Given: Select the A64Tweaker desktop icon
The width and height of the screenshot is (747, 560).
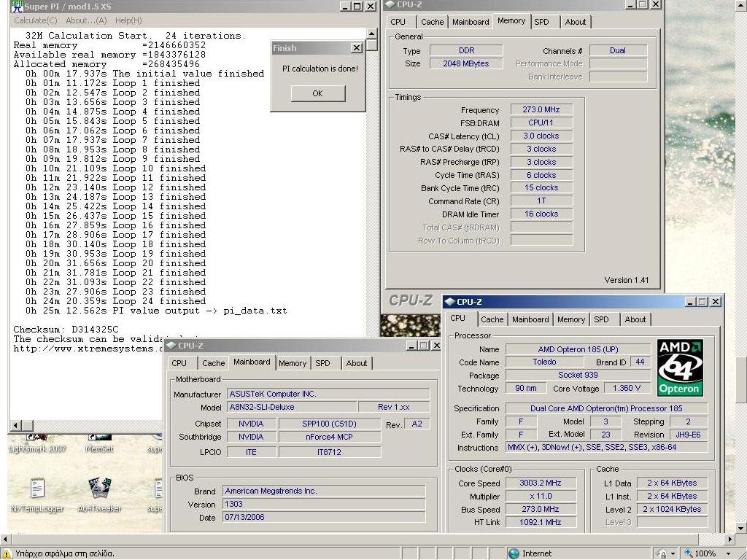Looking at the screenshot, I should (99, 495).
